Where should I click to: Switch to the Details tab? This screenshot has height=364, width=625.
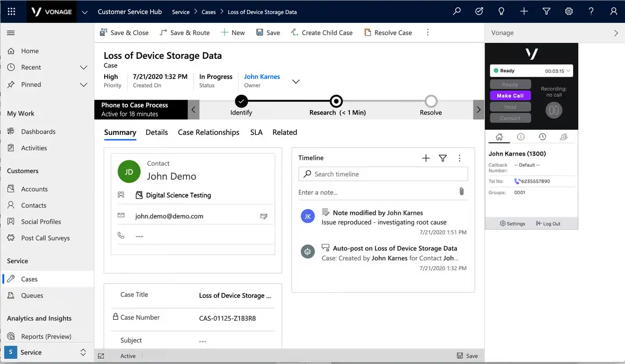tap(157, 132)
